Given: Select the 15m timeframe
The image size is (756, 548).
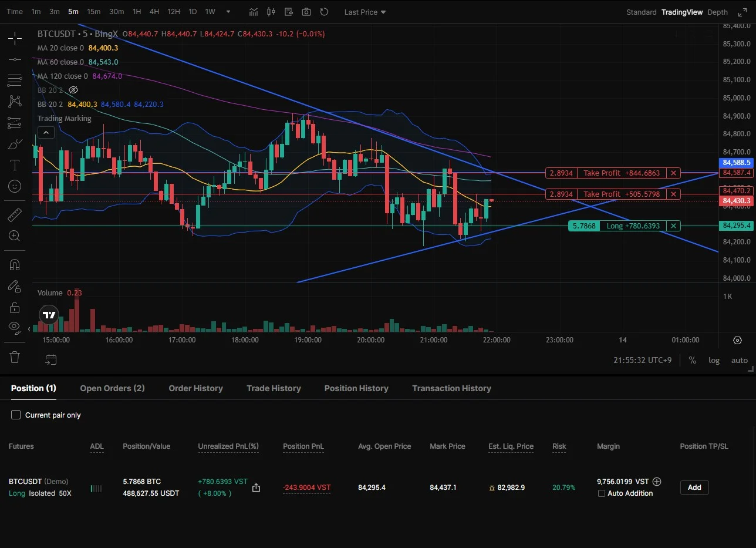Looking at the screenshot, I should tap(93, 12).
